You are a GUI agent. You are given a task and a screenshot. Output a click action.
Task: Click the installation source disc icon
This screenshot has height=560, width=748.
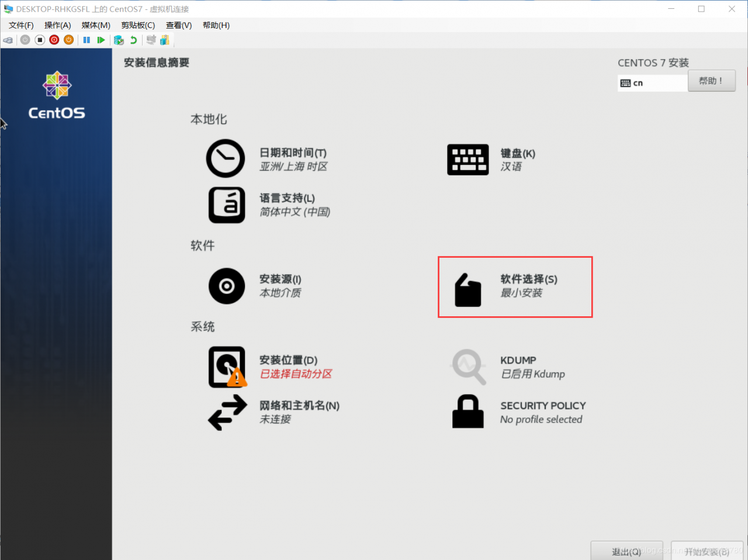227,286
